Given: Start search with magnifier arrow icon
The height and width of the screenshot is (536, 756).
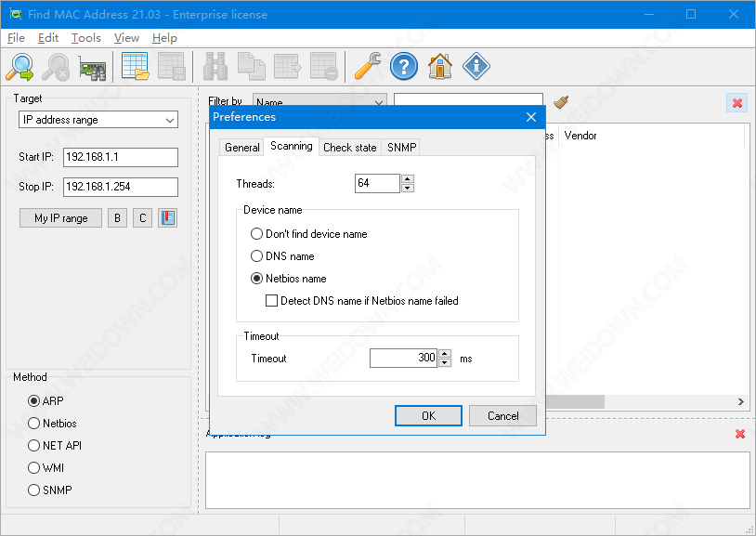Looking at the screenshot, I should pyautogui.click(x=20, y=67).
